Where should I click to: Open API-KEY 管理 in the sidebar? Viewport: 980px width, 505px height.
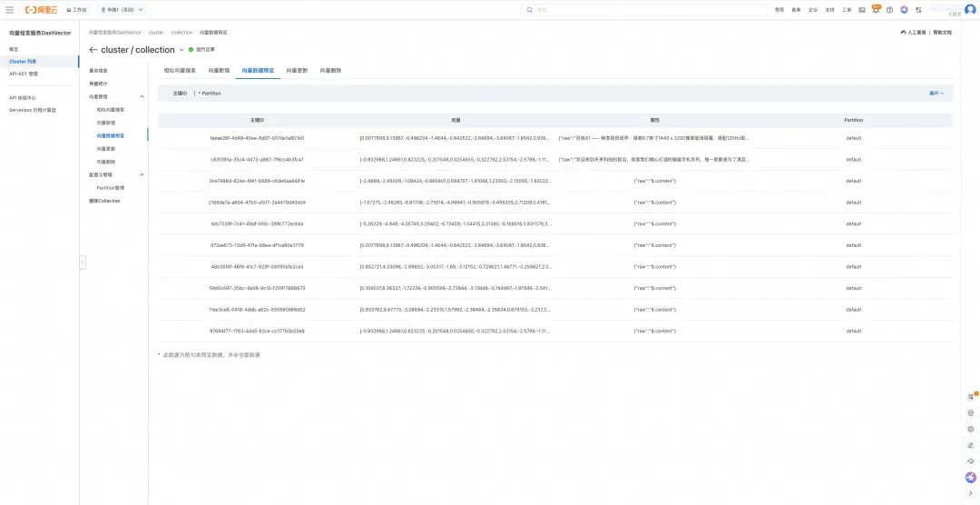tap(23, 74)
